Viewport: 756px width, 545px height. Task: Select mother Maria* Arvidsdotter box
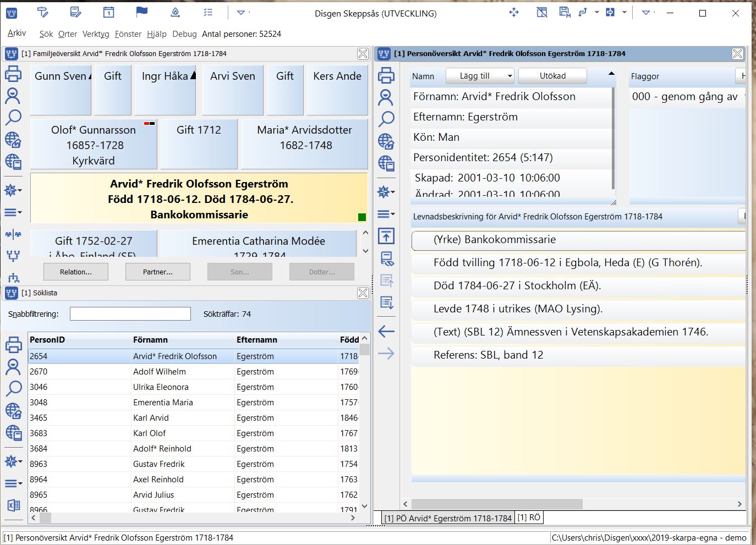click(304, 145)
